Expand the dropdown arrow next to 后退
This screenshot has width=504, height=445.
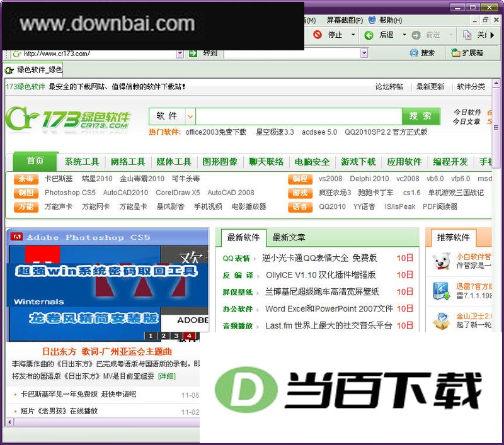click(x=404, y=35)
